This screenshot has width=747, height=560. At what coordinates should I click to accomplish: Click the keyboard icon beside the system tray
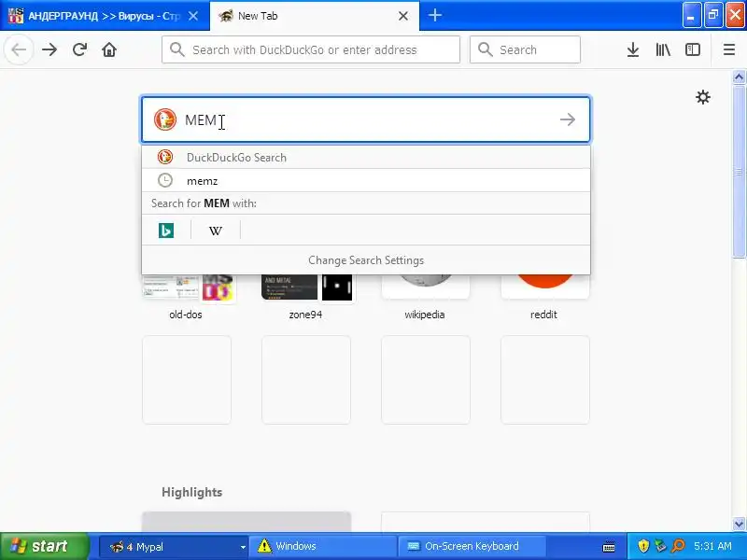point(609,547)
